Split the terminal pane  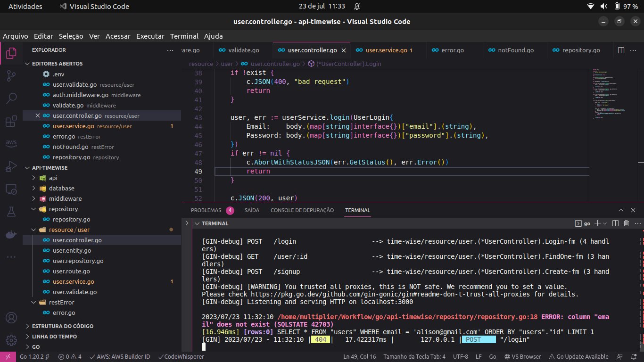click(615, 223)
